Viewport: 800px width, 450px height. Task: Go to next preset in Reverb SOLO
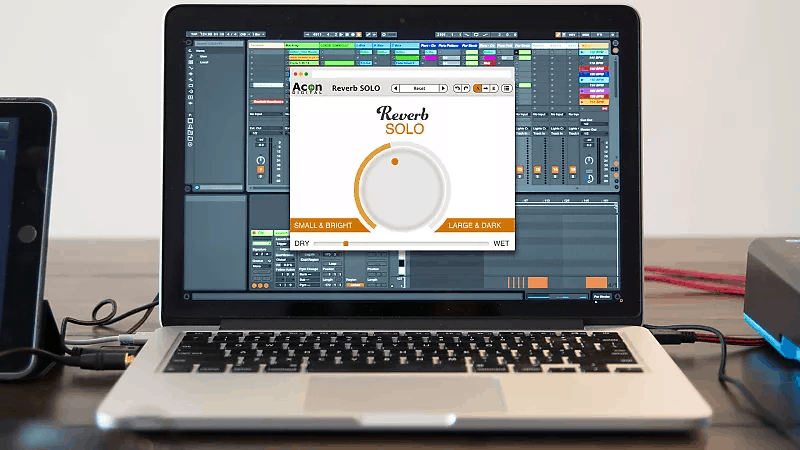click(443, 88)
